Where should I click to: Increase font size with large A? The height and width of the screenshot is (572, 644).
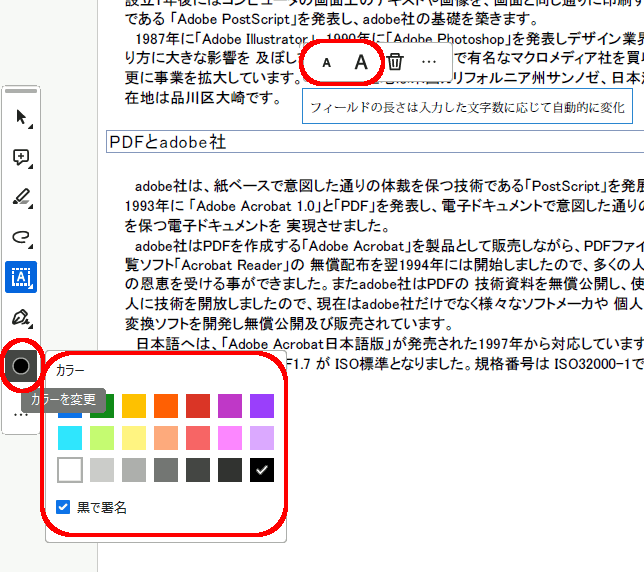[x=361, y=62]
